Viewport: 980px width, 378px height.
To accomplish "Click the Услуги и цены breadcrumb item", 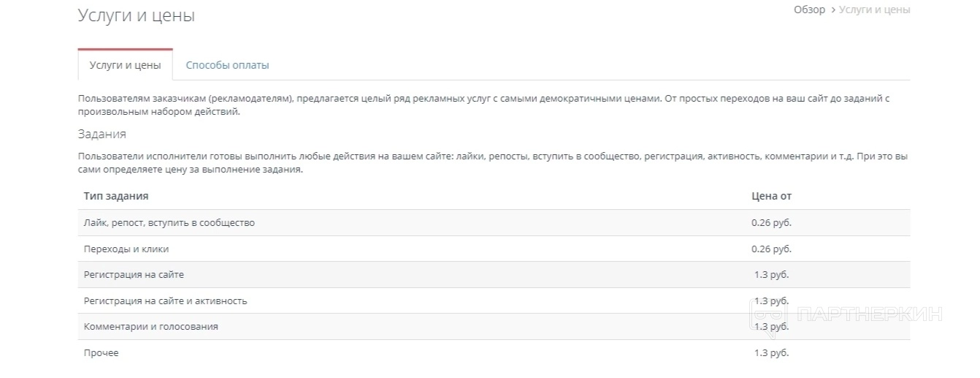I will pos(874,10).
